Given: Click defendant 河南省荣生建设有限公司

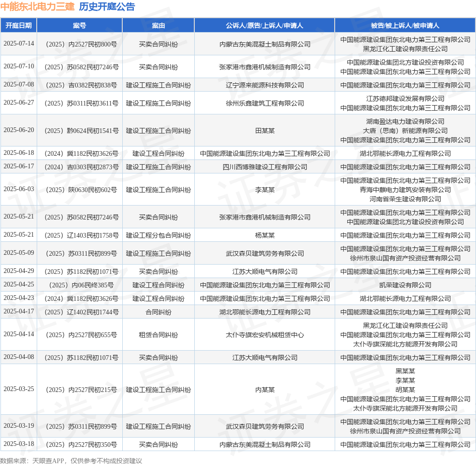Looking at the screenshot, I should pyautogui.click(x=405, y=199).
